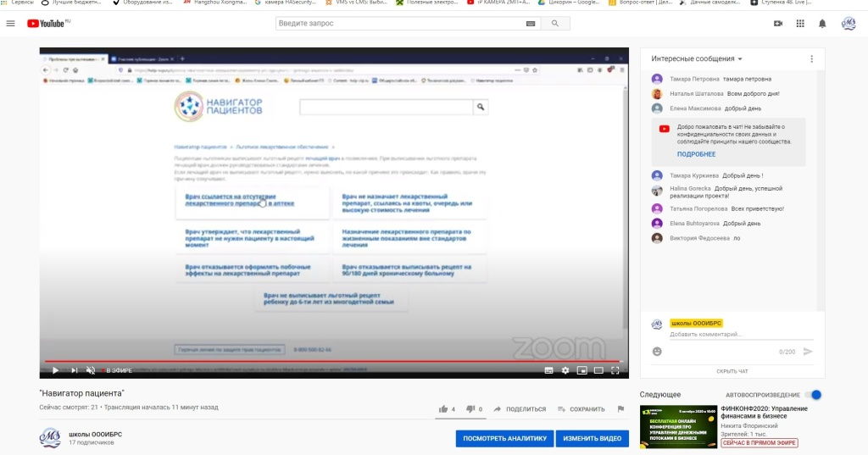Open the YouTube apps grid
868x455 pixels.
click(799, 24)
